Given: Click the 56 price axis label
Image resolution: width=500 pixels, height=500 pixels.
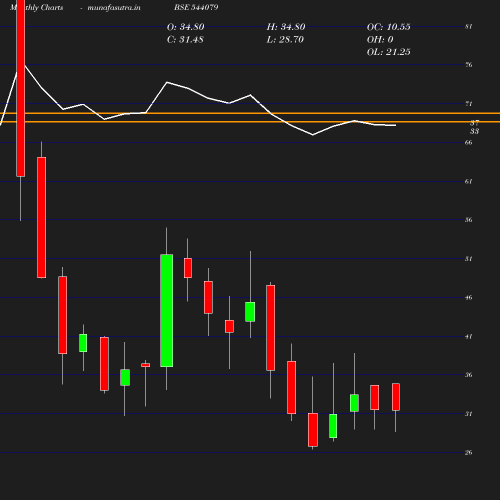Looking at the screenshot, I should [469, 220].
